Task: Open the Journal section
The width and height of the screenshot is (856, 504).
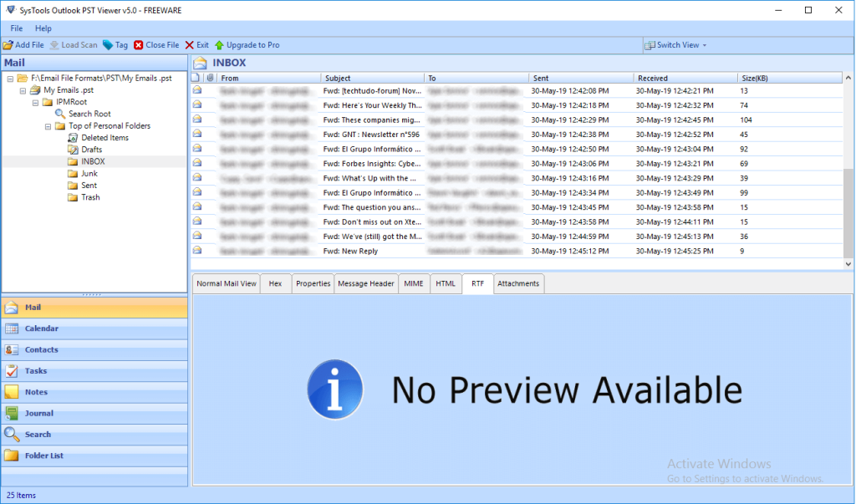Action: click(94, 414)
